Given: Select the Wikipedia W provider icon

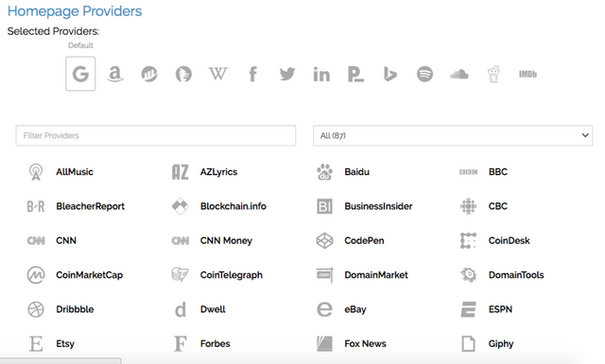Looking at the screenshot, I should tap(218, 74).
